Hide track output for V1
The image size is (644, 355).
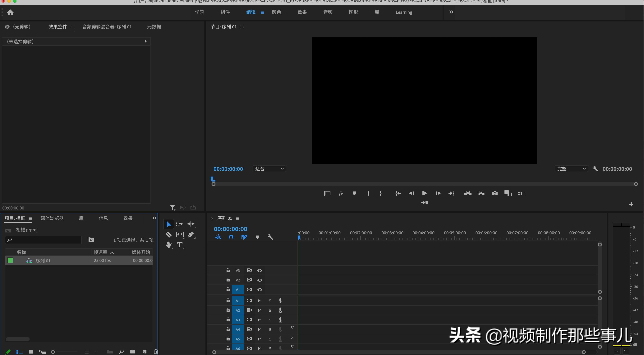coord(260,290)
